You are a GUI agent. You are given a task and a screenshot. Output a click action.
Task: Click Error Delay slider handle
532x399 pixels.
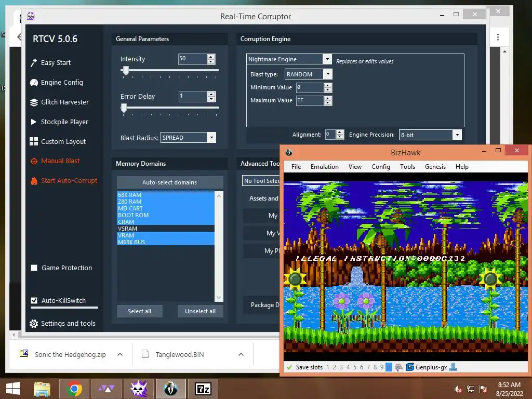[x=124, y=108]
